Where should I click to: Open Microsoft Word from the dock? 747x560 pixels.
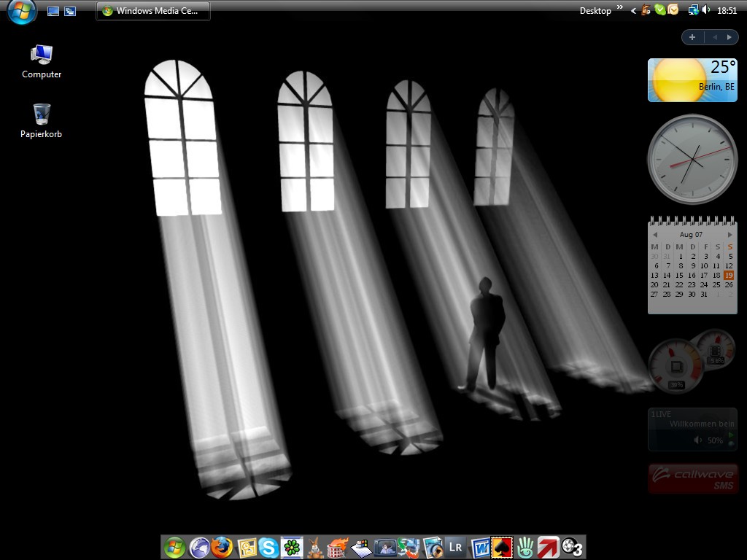[x=480, y=547]
